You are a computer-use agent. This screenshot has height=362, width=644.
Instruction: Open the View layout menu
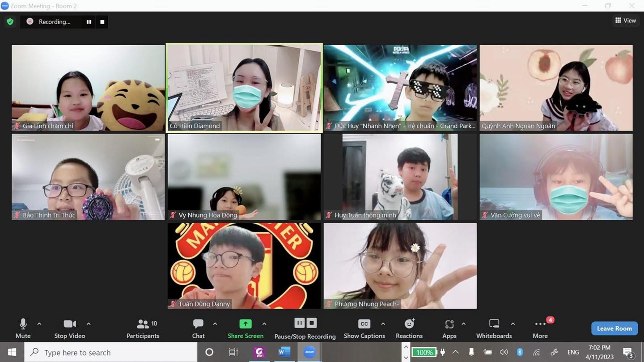pyautogui.click(x=625, y=20)
